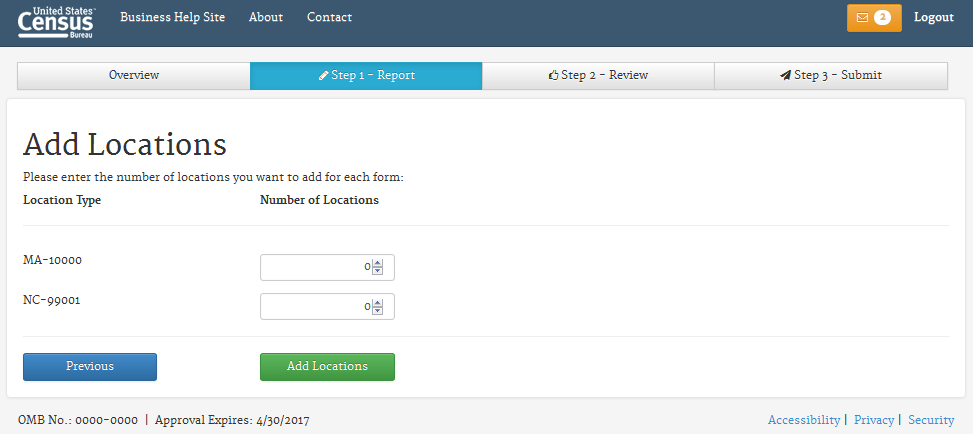Open the Accessibility footer link
Image resolution: width=973 pixels, height=434 pixels.
803,420
